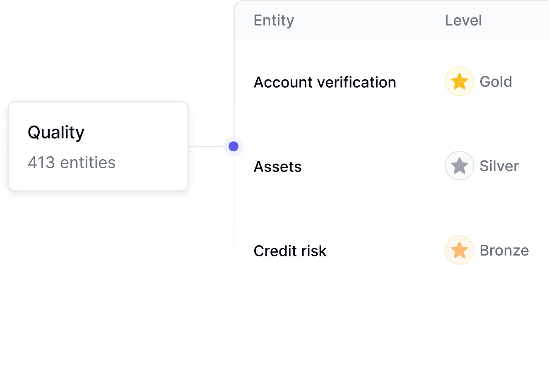Collapse the entity list via the connector dot
The width and height of the screenshot is (549, 392).
pos(234,146)
